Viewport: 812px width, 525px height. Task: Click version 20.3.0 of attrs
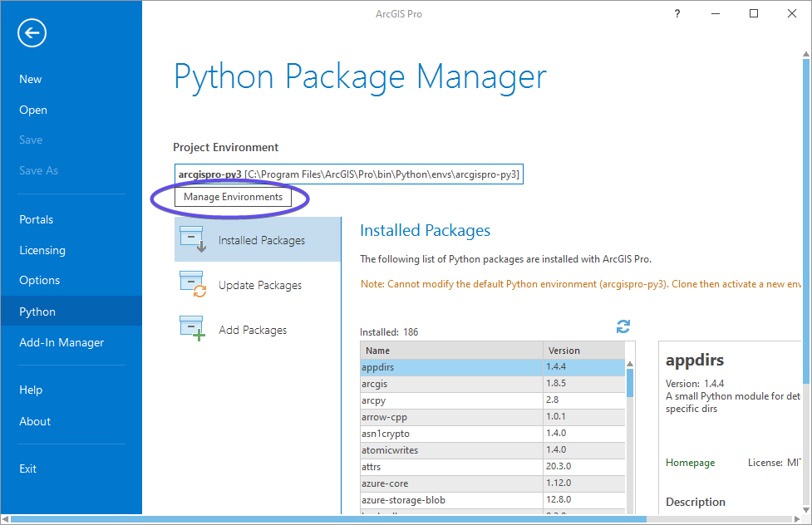click(x=559, y=466)
